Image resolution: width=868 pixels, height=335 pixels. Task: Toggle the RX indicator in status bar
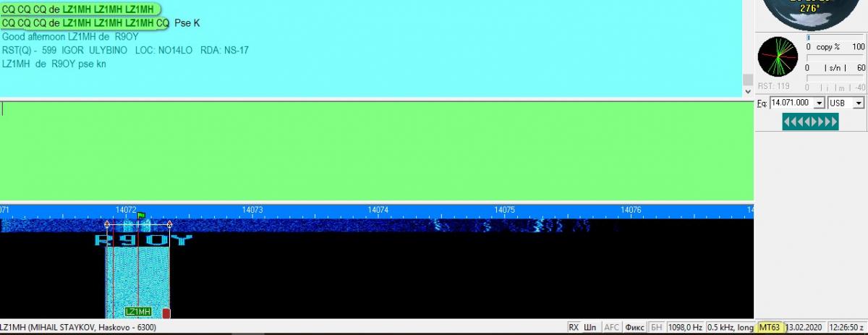pyautogui.click(x=574, y=328)
